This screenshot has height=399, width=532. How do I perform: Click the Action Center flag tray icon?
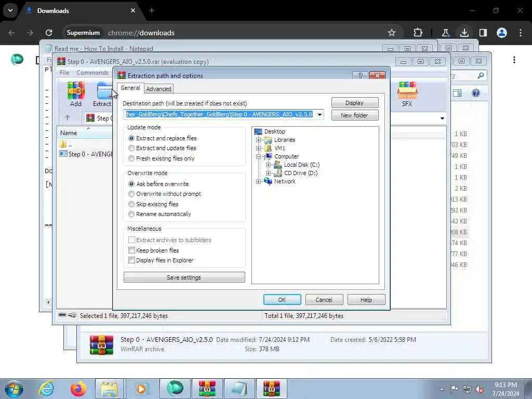[x=454, y=390]
